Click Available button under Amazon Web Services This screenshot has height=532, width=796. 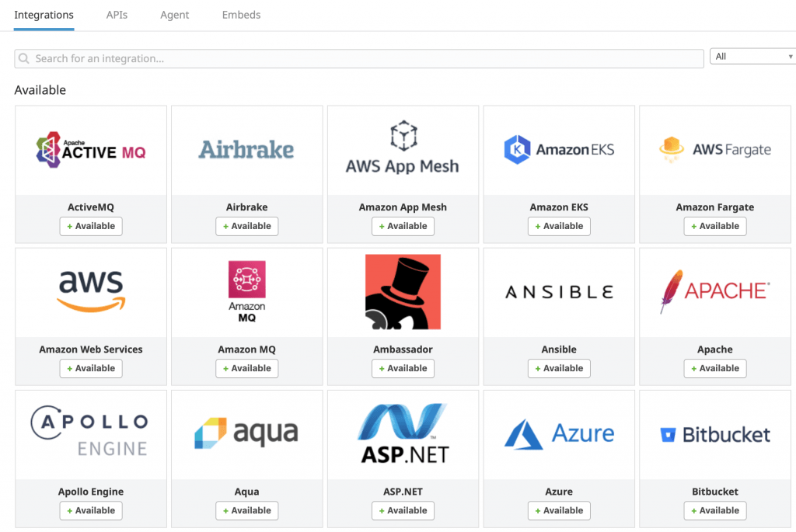(x=91, y=368)
